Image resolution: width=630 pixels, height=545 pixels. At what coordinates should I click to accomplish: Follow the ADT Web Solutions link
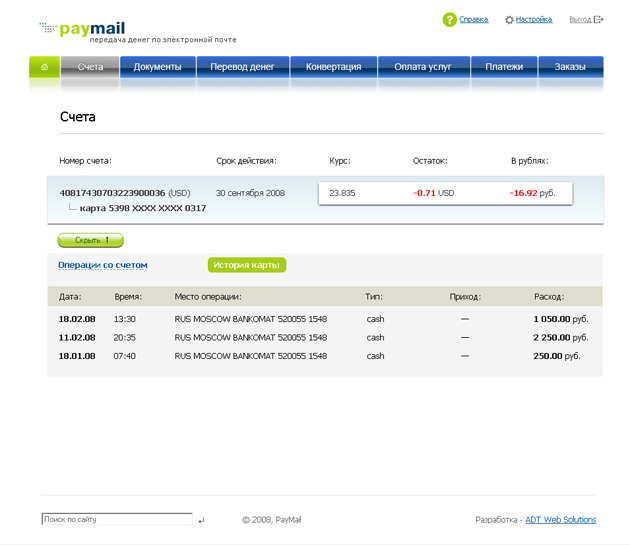click(560, 520)
